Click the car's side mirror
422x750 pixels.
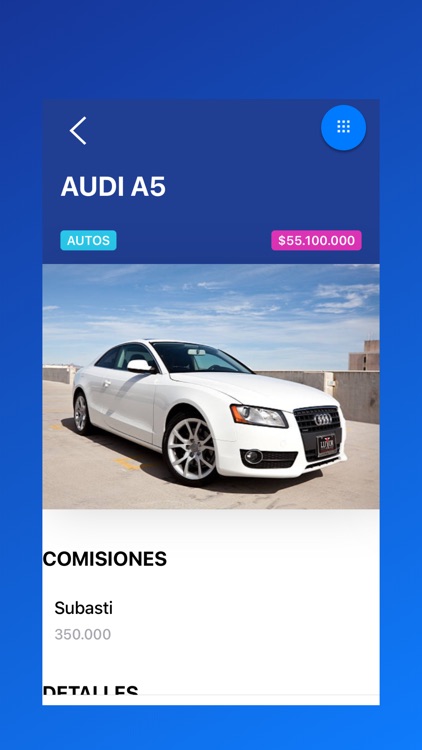coord(141,366)
